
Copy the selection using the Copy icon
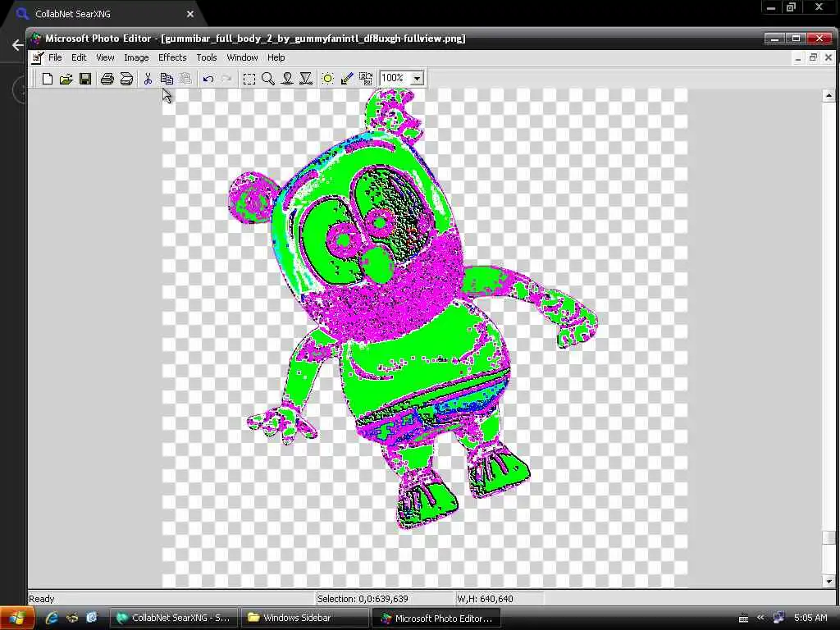coord(167,79)
